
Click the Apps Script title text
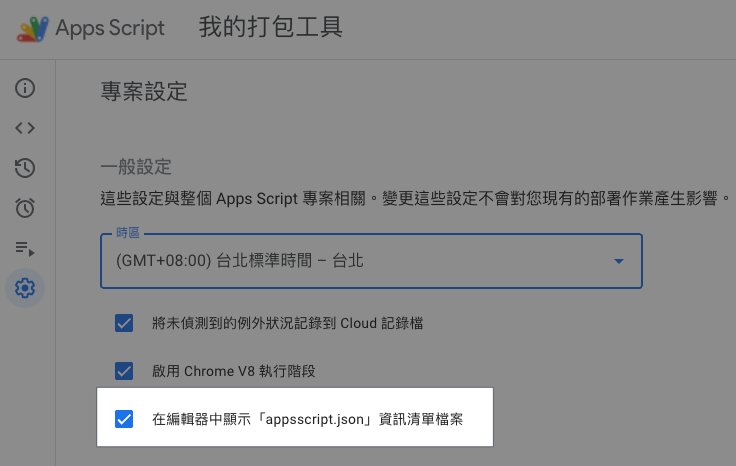point(110,28)
